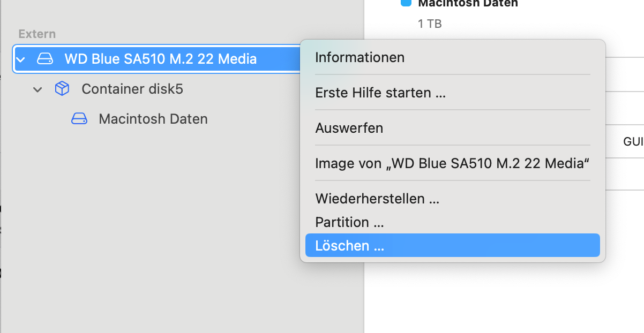Select the WD Blue SA510 M.2 22 Media entry
The image size is (644, 333).
point(160,59)
